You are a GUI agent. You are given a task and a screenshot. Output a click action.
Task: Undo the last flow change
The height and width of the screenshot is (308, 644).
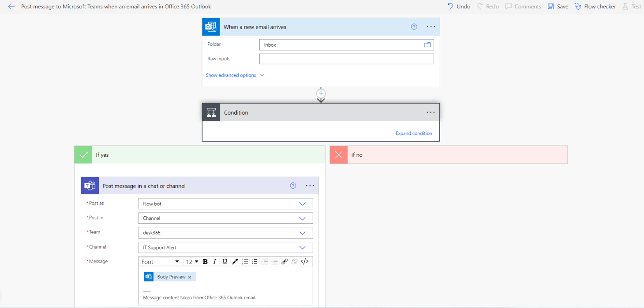coord(459,6)
